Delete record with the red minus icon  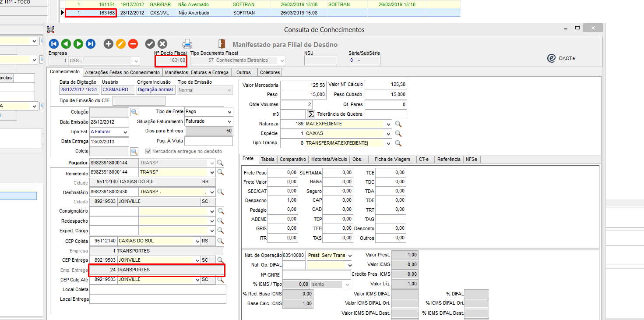pos(133,44)
